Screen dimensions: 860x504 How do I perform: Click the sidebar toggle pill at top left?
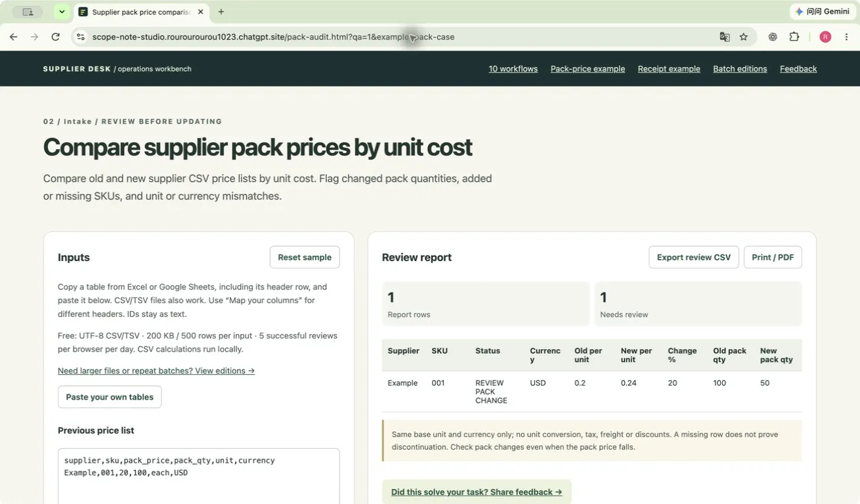click(28, 12)
